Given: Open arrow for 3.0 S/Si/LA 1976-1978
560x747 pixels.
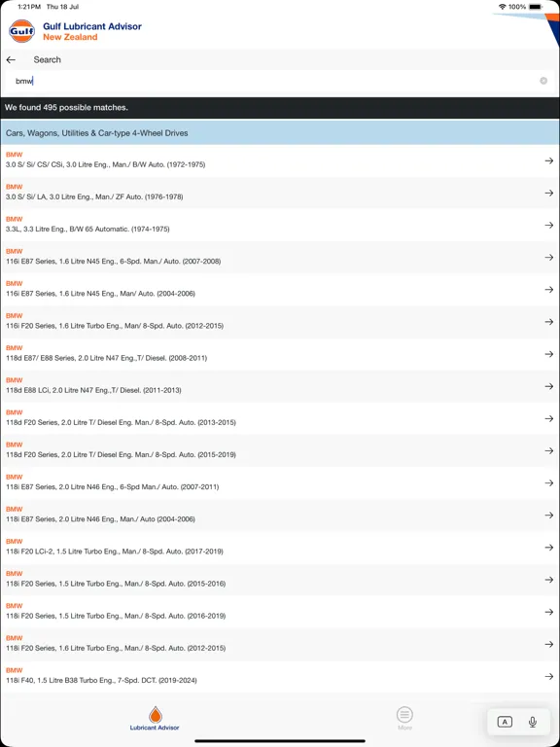Looking at the screenshot, I should tap(549, 193).
